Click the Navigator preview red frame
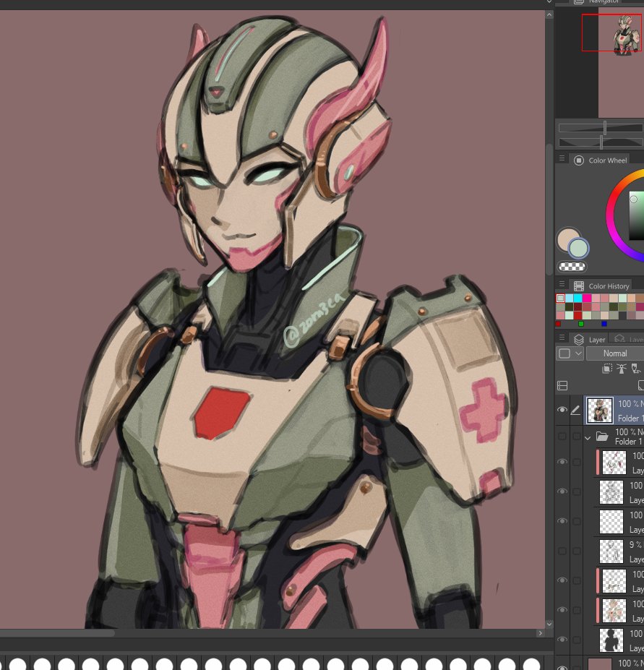The width and height of the screenshot is (644, 670). (611, 33)
